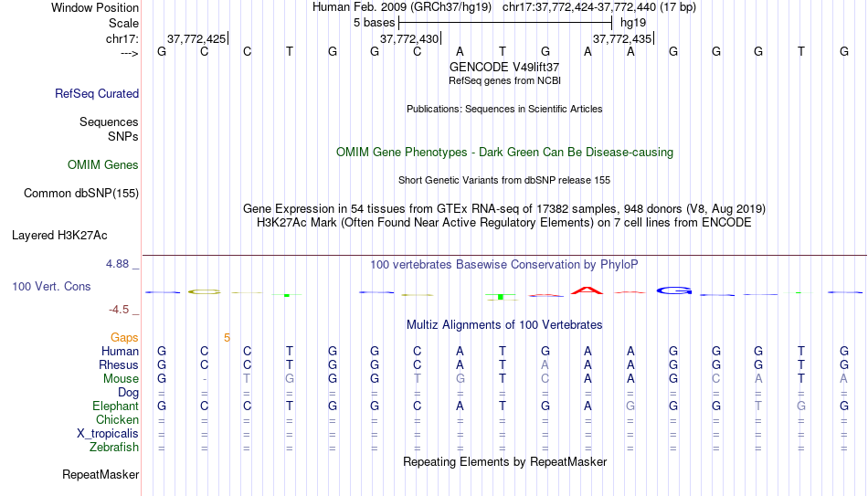Click the RepeatMasker track label on left
868x496 pixels.
click(x=101, y=474)
